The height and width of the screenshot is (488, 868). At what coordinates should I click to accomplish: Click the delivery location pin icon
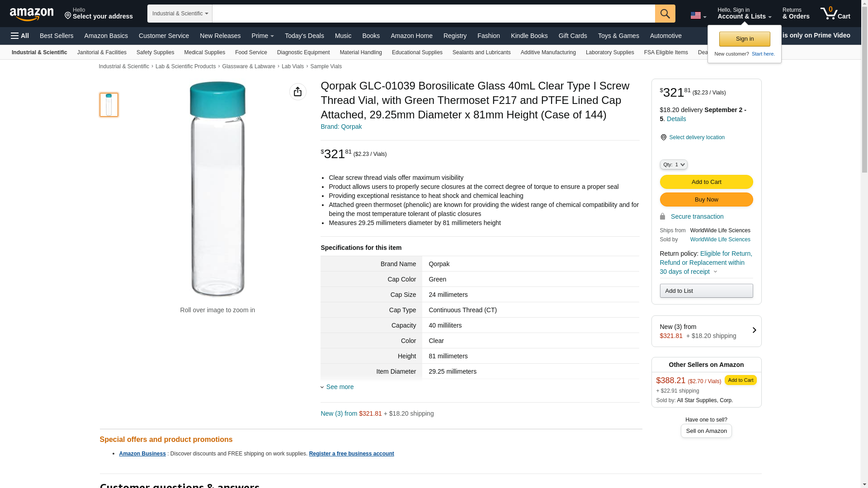pos(663,137)
